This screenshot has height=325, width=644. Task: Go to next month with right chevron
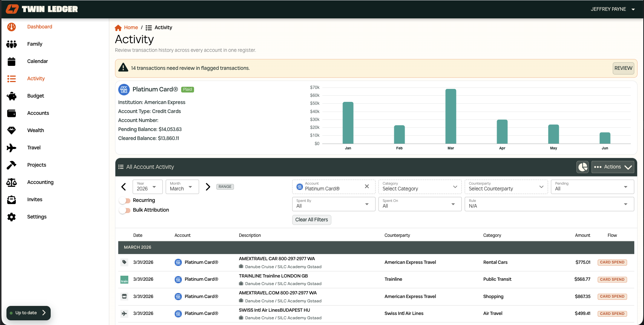pyautogui.click(x=208, y=187)
